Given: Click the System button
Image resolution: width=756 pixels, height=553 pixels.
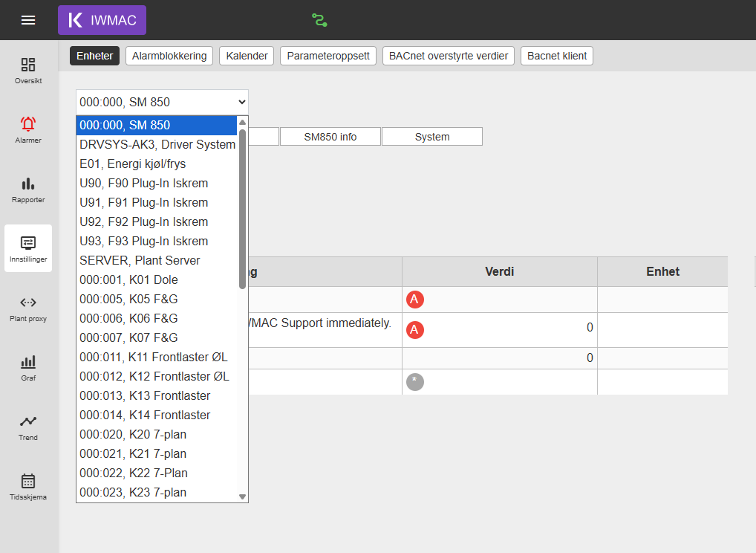Looking at the screenshot, I should point(432,137).
